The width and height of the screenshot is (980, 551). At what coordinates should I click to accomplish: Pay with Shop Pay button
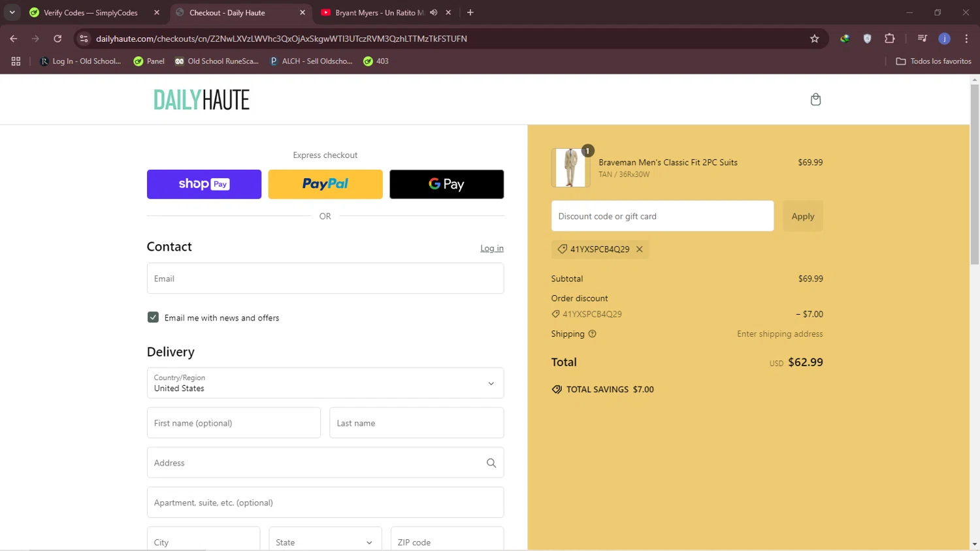(204, 184)
